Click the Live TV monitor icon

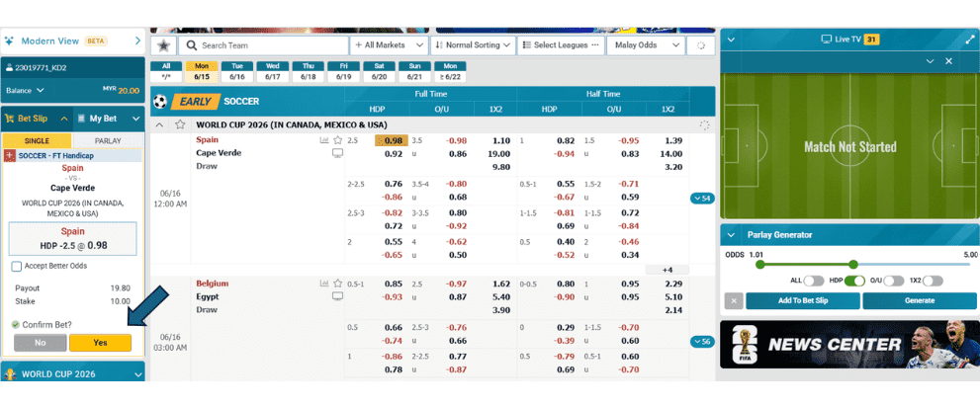[827, 40]
